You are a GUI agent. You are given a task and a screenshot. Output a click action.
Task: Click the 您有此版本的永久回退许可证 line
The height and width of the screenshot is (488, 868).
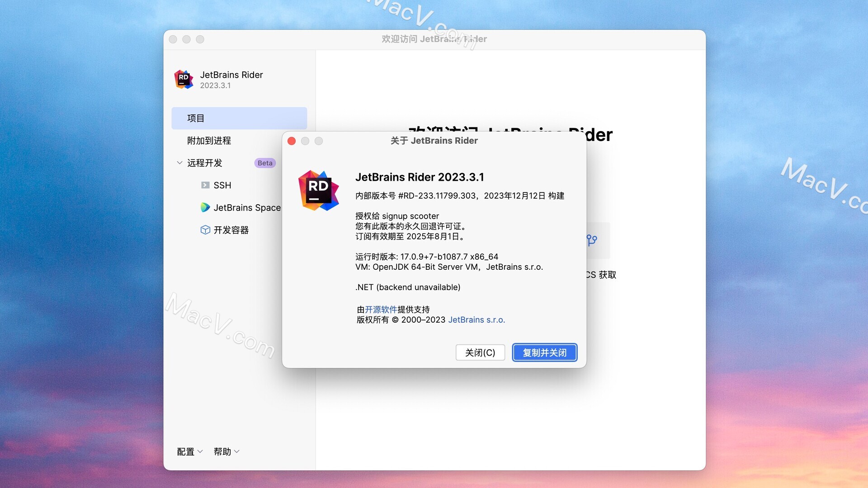tap(411, 226)
